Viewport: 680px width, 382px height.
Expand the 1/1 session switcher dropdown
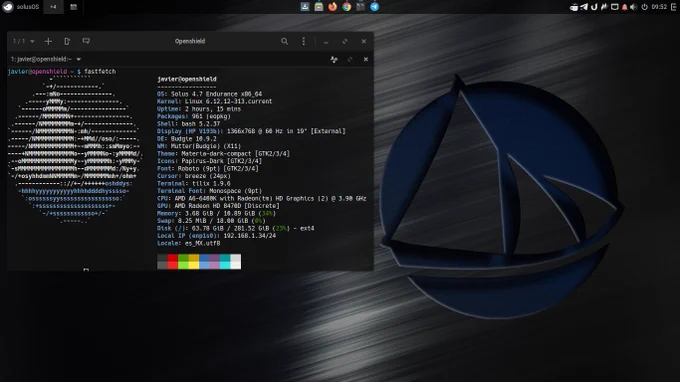tap(23, 41)
